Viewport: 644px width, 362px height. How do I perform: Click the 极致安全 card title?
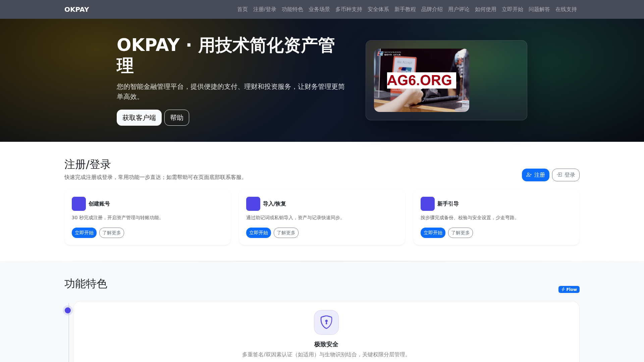(x=326, y=344)
